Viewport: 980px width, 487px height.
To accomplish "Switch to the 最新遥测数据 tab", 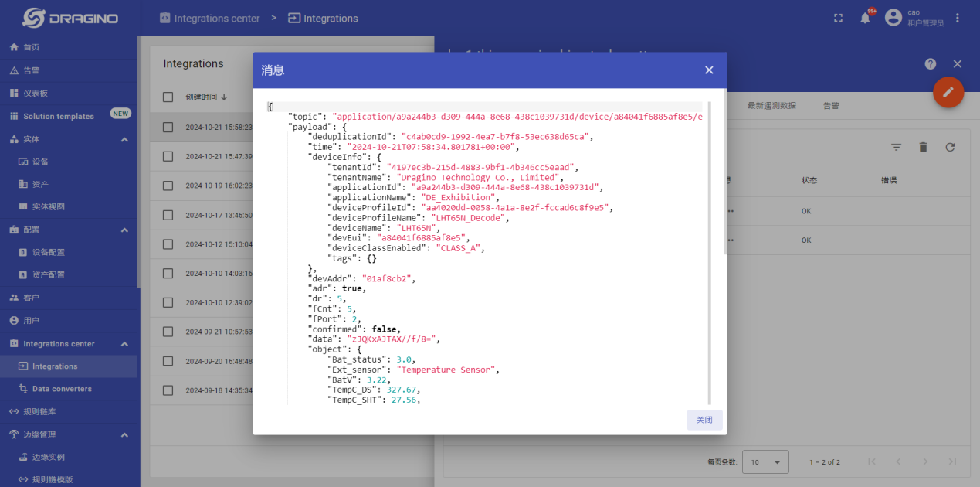I will click(771, 106).
